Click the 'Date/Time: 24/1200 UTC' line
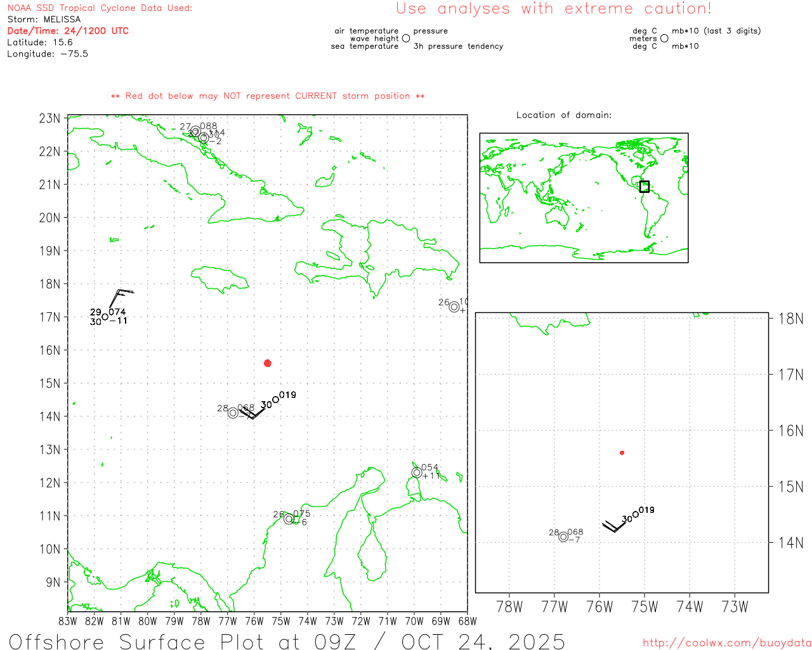812x650 pixels. click(68, 31)
